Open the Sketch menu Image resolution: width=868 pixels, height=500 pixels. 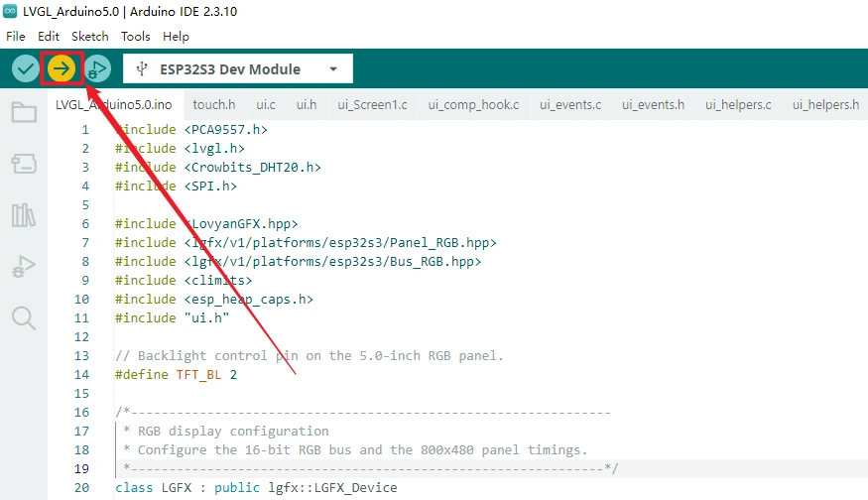pos(89,37)
